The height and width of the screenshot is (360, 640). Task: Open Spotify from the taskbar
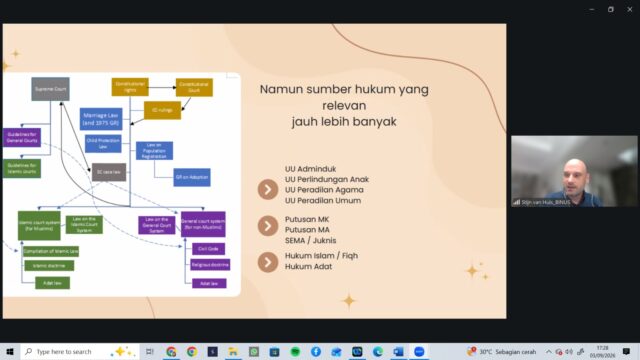(295, 351)
